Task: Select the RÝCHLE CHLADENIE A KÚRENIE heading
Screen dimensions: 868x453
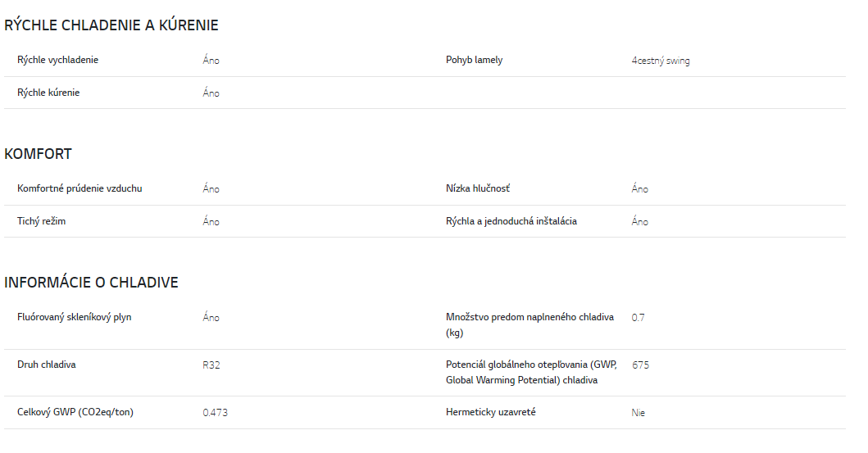Action: click(x=111, y=25)
